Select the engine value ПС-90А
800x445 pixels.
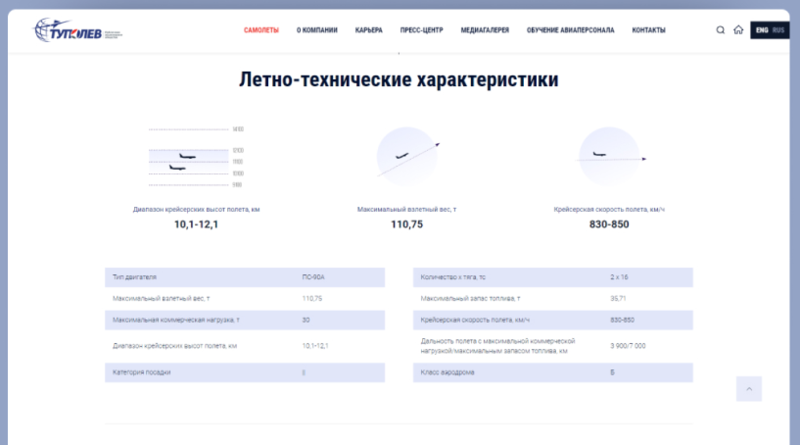[x=313, y=277]
